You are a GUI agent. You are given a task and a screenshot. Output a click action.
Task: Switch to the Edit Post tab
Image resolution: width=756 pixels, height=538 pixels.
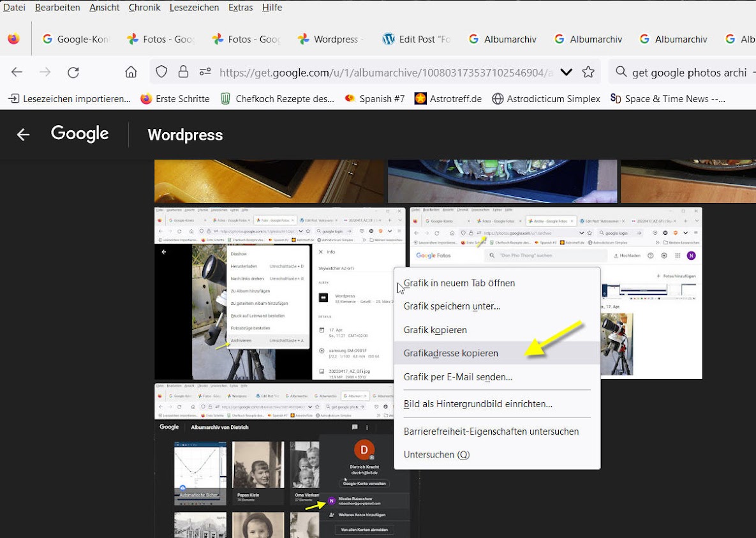point(417,39)
